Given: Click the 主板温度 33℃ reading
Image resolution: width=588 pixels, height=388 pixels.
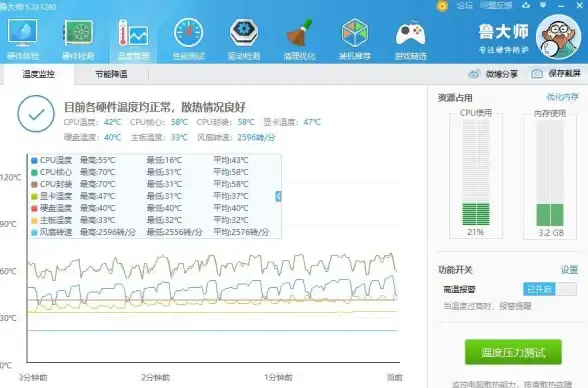Looking at the screenshot, I should pyautogui.click(x=159, y=138).
